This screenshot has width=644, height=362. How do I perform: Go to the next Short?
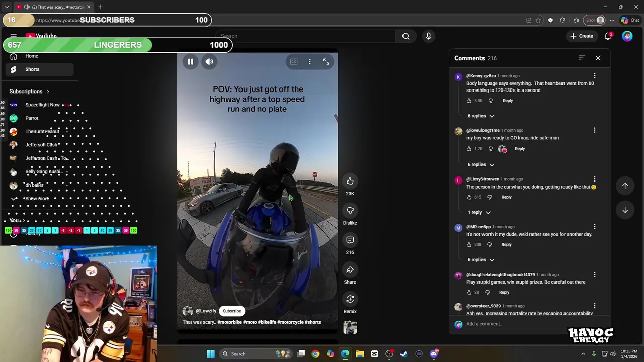click(625, 210)
